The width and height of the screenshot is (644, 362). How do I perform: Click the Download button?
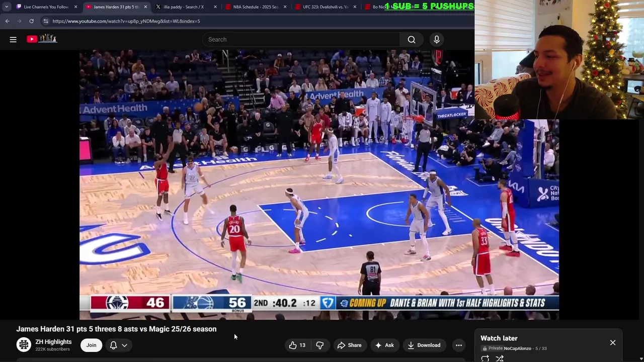[424, 345]
